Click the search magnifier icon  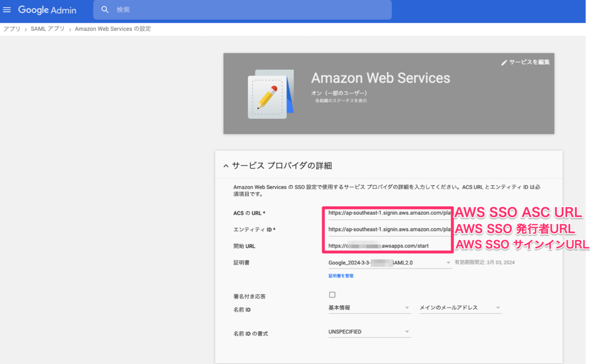click(105, 10)
